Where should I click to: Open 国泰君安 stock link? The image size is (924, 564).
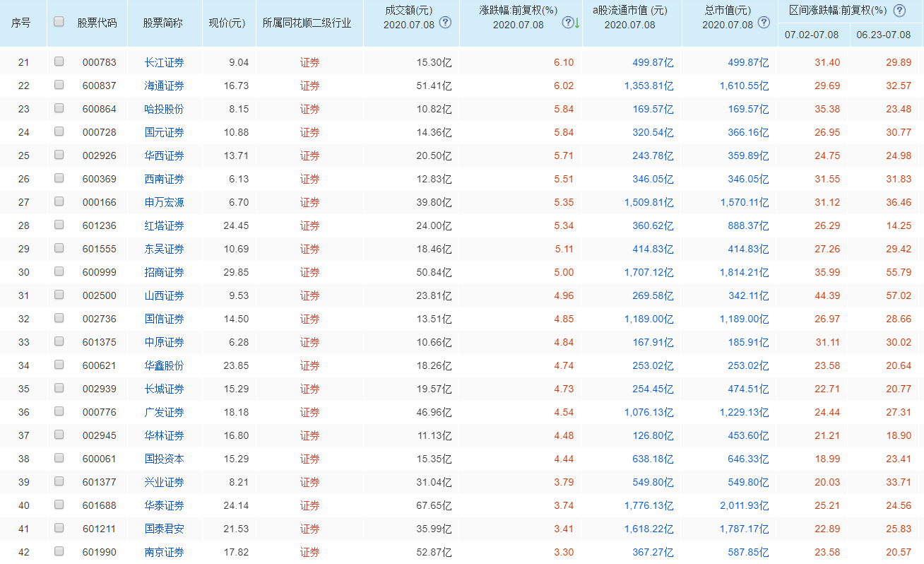165,529
